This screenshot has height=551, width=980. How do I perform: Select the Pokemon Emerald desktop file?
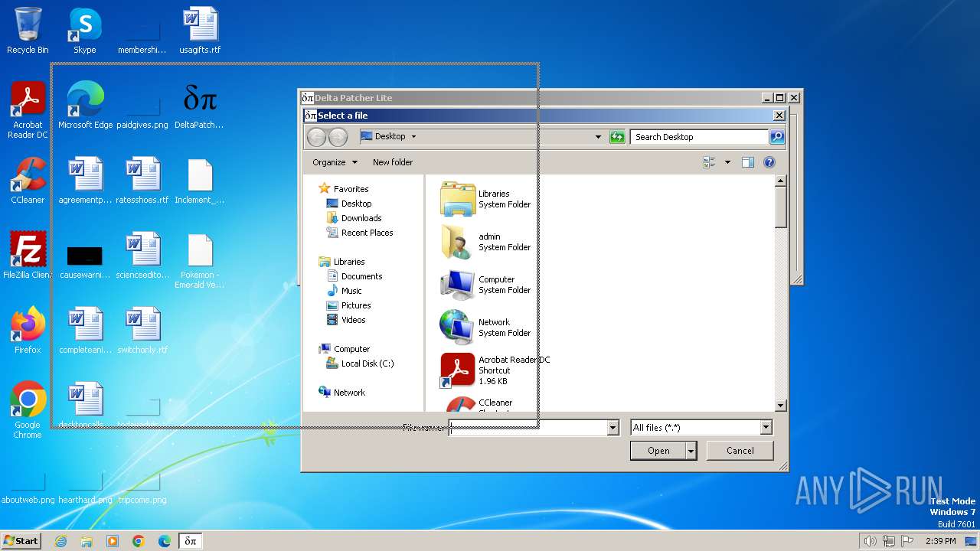pyautogui.click(x=200, y=260)
